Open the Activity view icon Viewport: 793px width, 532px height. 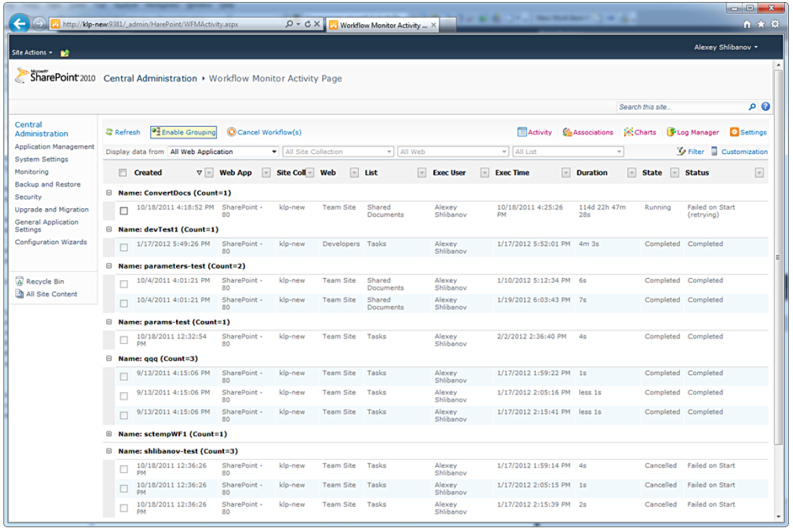coord(522,132)
